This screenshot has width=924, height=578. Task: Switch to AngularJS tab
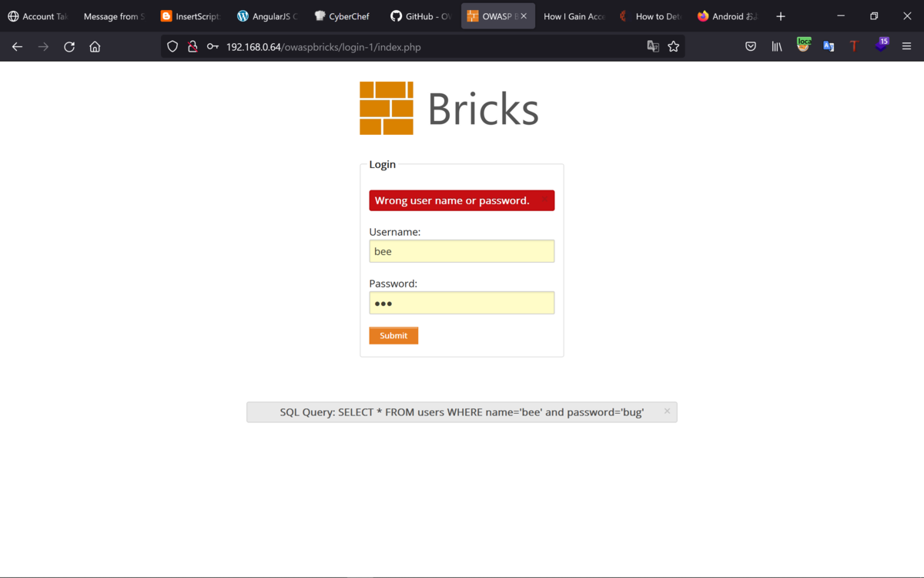(x=266, y=16)
